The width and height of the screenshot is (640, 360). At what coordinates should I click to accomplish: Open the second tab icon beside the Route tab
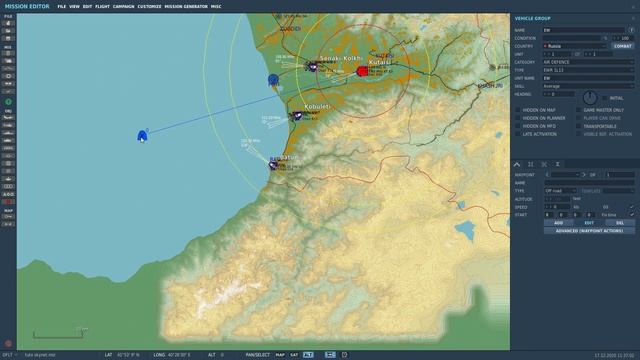(x=531, y=164)
